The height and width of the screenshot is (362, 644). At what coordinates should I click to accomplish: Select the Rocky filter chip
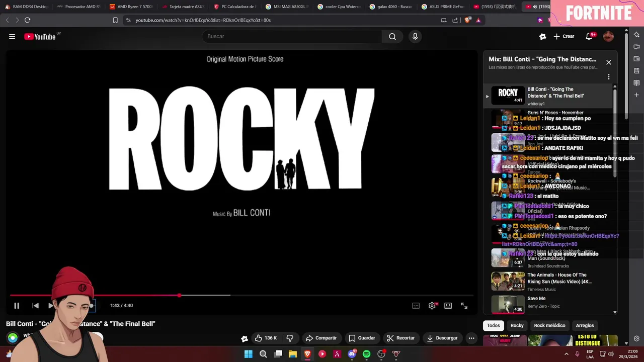coord(517,325)
